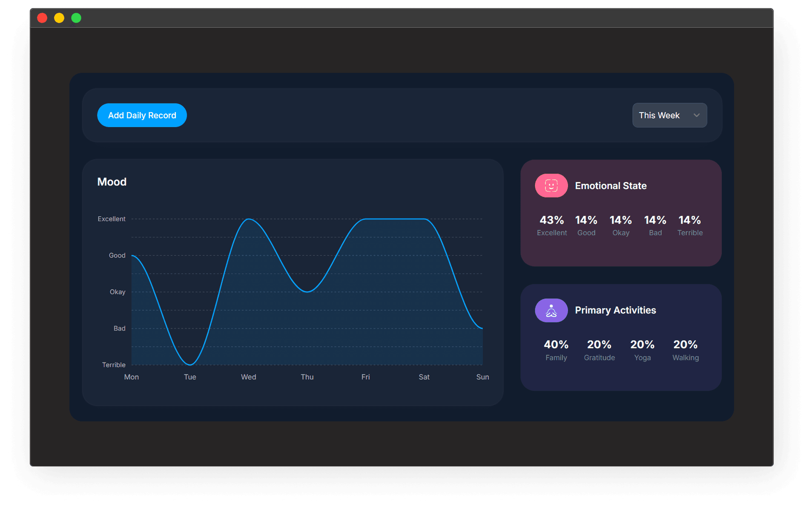
Task: Click the purple Primary Activities meditation icon
Action: point(551,311)
